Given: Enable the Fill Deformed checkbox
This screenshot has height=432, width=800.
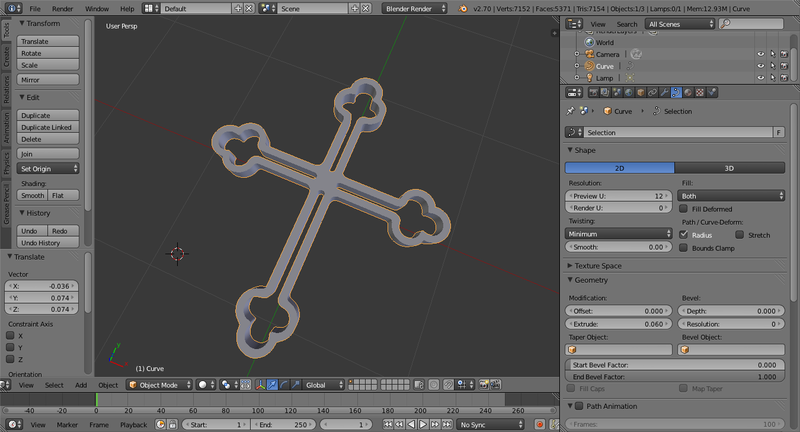Looking at the screenshot, I should point(684,209).
